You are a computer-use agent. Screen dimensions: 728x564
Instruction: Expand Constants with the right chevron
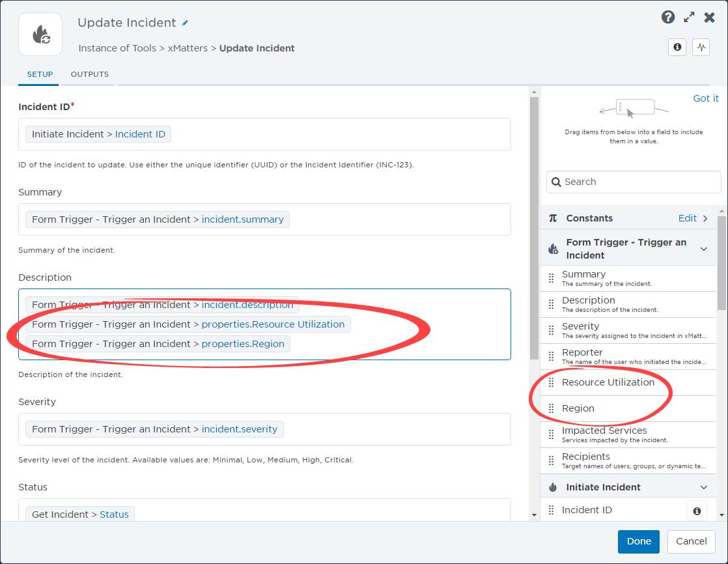[x=705, y=218]
